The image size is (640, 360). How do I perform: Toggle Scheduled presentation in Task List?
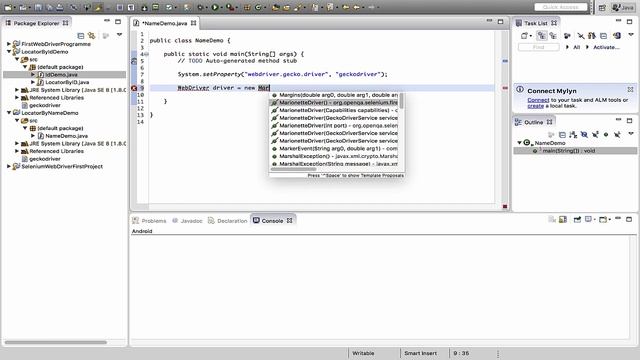tap(553, 36)
